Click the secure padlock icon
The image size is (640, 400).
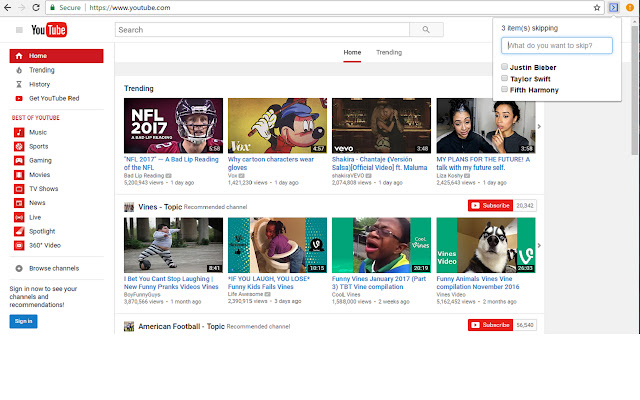[52, 7]
